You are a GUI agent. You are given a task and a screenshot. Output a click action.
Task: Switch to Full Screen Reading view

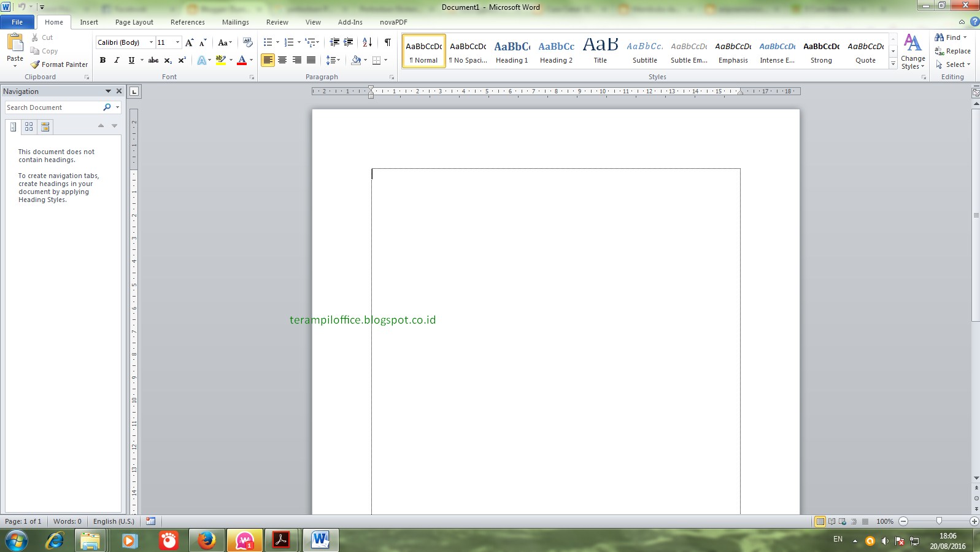point(831,521)
